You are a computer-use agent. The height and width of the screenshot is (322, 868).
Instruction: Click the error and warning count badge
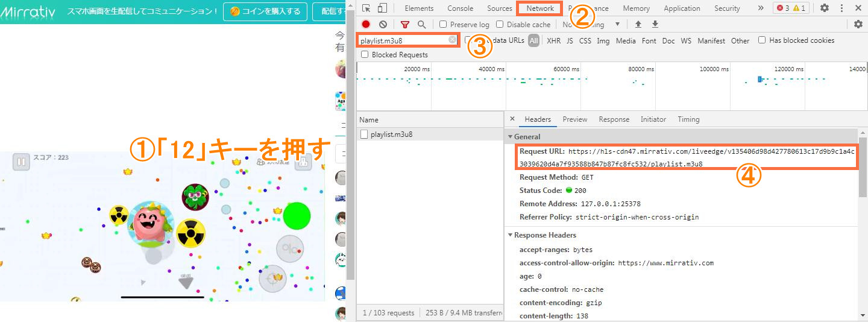pyautogui.click(x=791, y=8)
